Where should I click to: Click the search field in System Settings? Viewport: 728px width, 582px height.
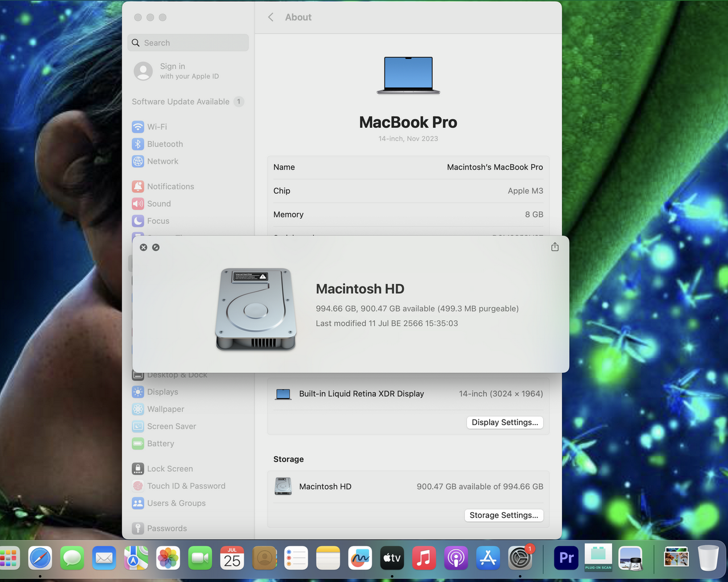click(188, 43)
